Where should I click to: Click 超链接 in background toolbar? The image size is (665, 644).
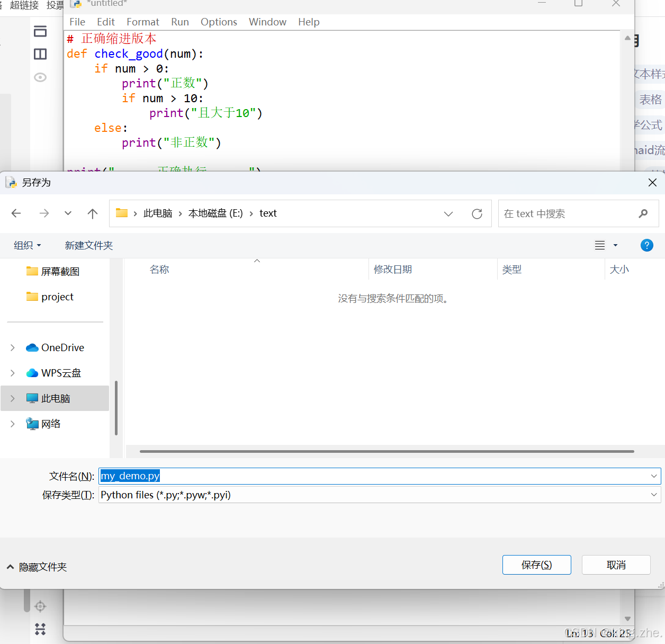pyautogui.click(x=24, y=5)
